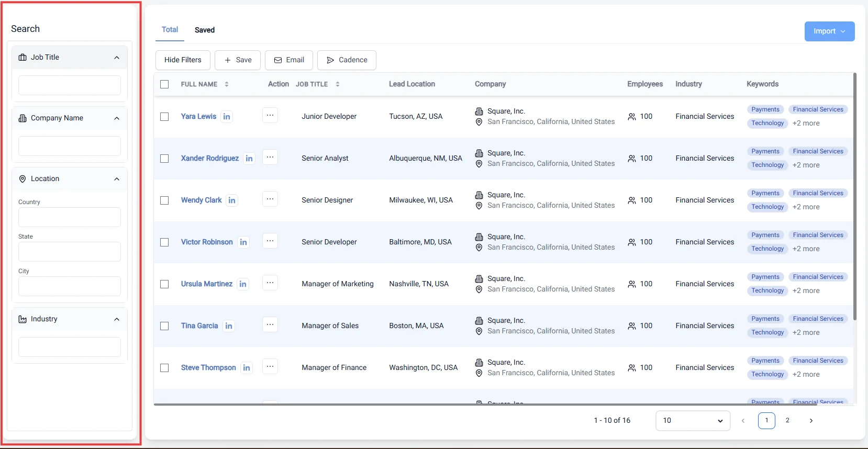This screenshot has width=868, height=449.
Task: Click the Country input field
Action: point(70,217)
